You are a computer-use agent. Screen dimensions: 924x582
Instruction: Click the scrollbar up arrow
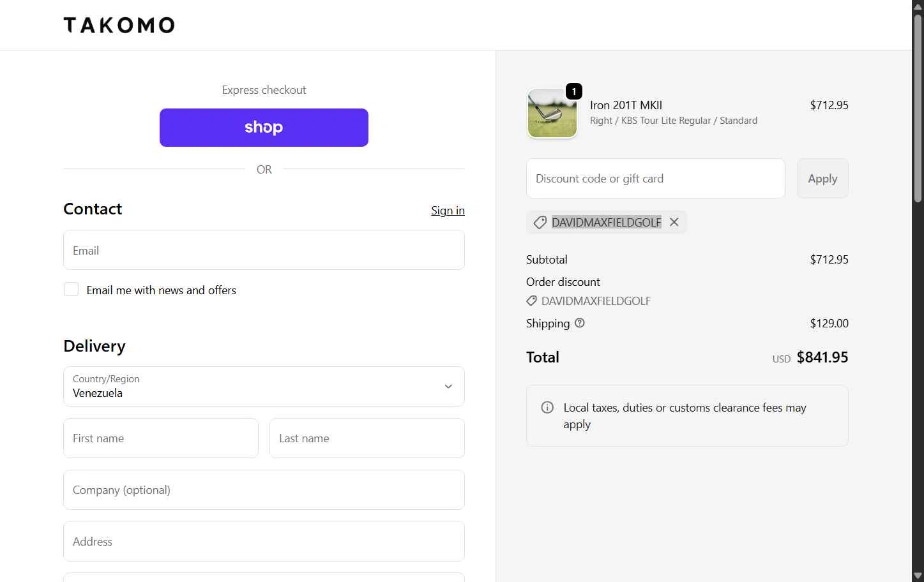coord(918,6)
